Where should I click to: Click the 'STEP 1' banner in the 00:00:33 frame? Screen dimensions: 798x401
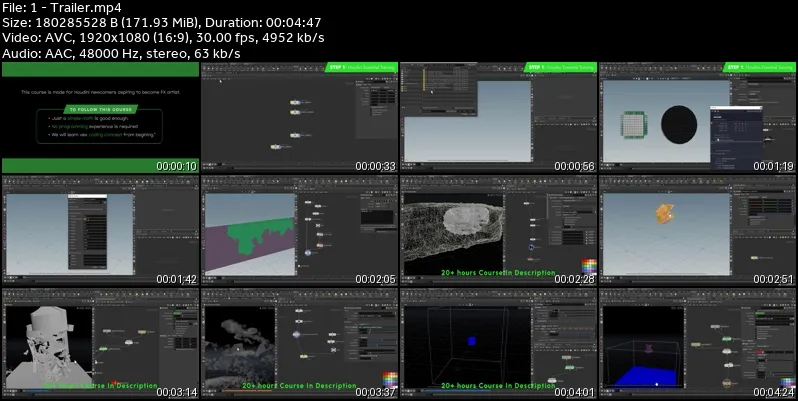pos(361,67)
